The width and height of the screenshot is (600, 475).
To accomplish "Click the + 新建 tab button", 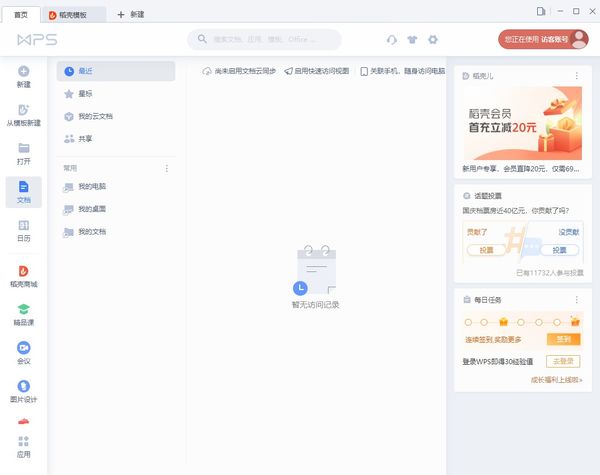I will click(130, 15).
